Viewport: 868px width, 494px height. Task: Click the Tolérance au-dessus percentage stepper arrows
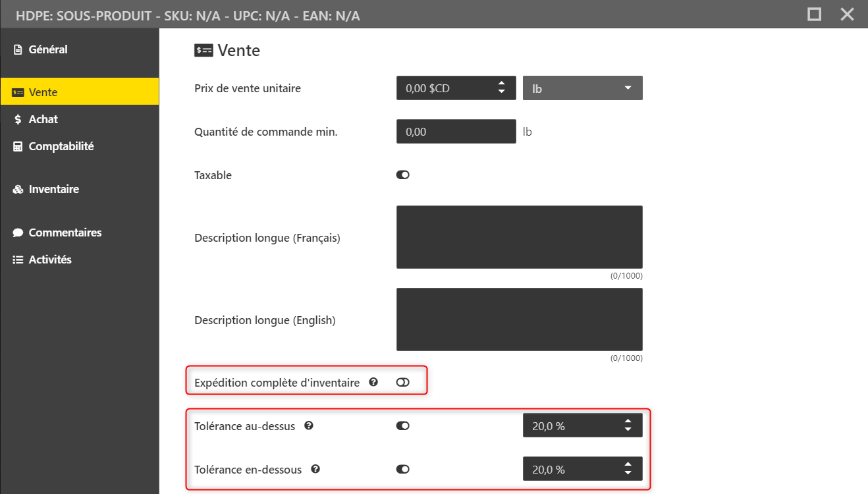[x=628, y=426]
